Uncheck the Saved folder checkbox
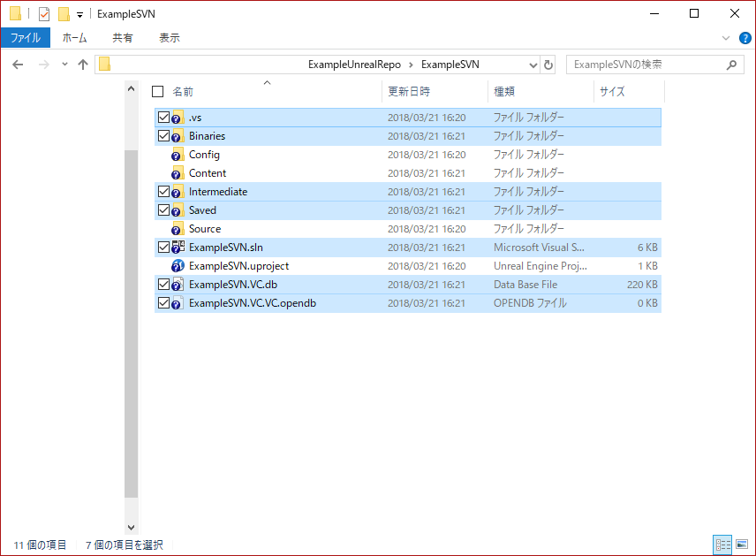The image size is (756, 556). point(163,210)
